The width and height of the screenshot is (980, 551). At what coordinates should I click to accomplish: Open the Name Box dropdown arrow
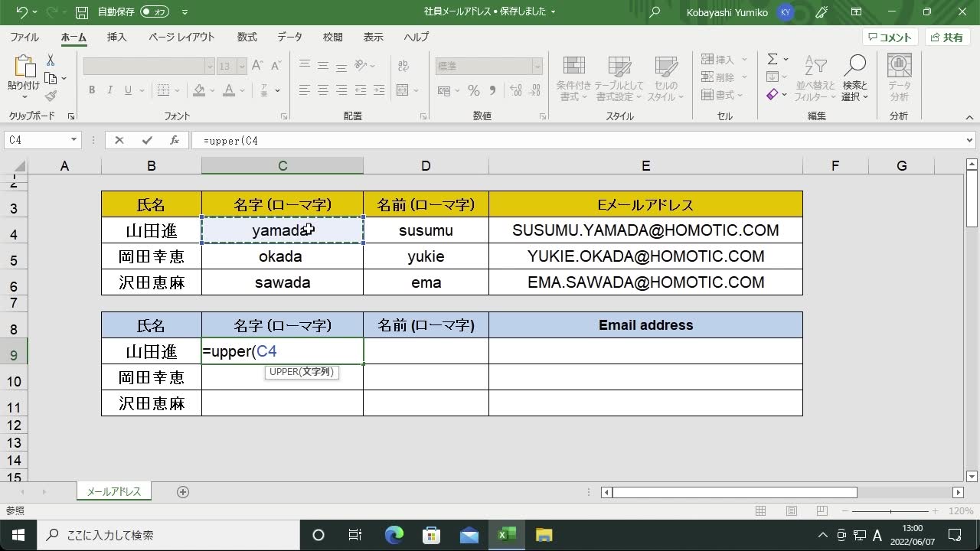[73, 140]
